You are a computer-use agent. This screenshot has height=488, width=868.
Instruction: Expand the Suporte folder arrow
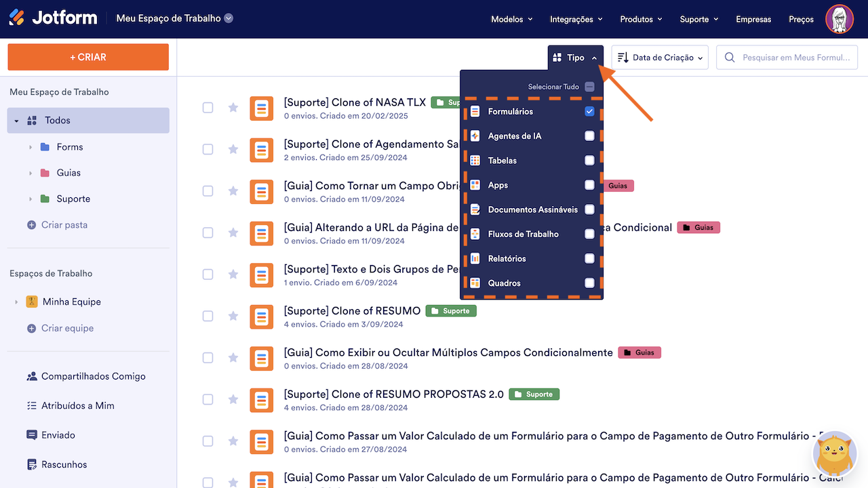(30, 199)
